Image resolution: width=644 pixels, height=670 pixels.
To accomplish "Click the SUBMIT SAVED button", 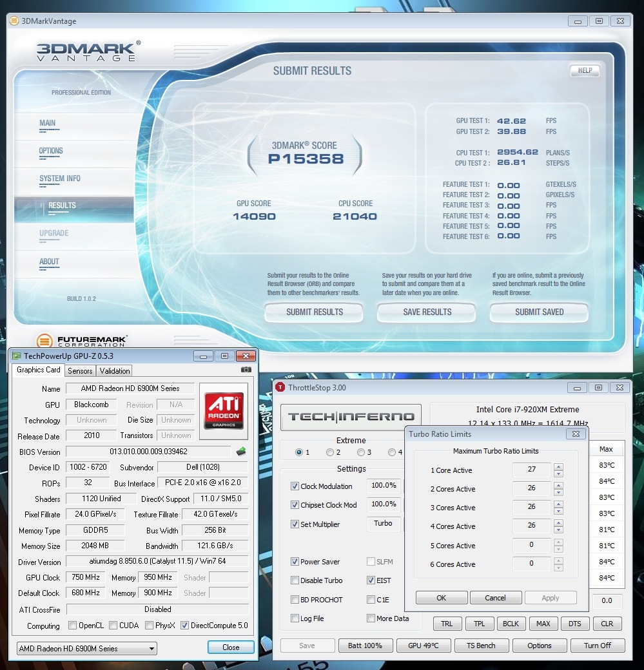I will coord(539,312).
